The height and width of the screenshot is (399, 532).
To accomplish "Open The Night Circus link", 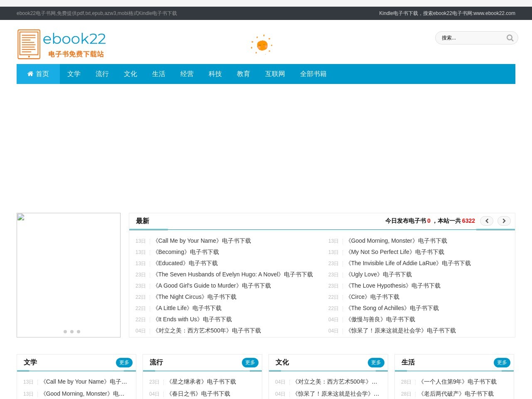I will [x=195, y=297].
